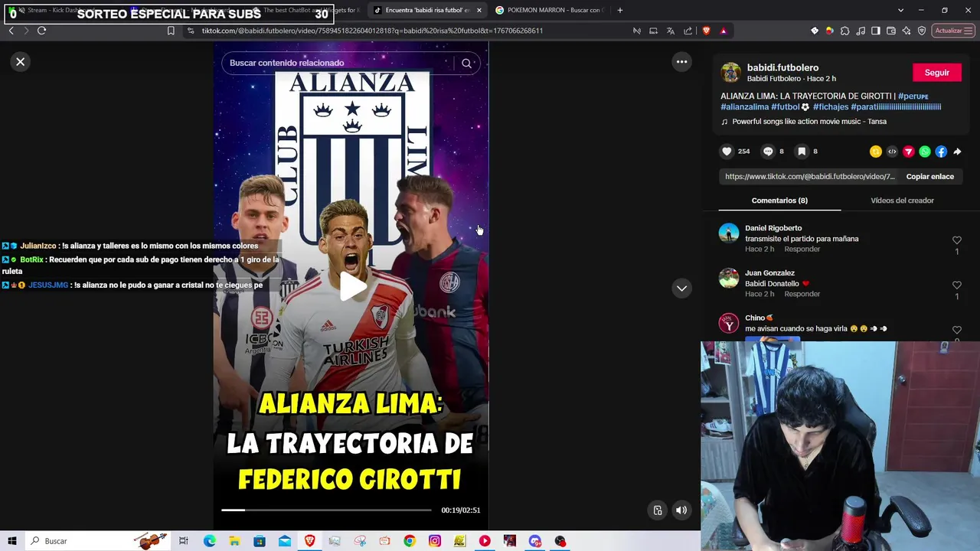Image resolution: width=980 pixels, height=551 pixels.
Task: Play the paused video with the center play button
Action: 351,287
